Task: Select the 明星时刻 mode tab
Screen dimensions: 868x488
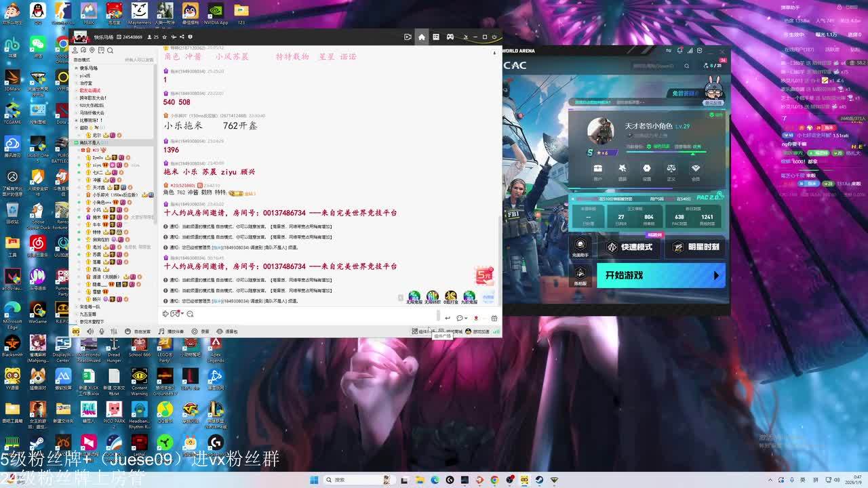Action: point(697,247)
